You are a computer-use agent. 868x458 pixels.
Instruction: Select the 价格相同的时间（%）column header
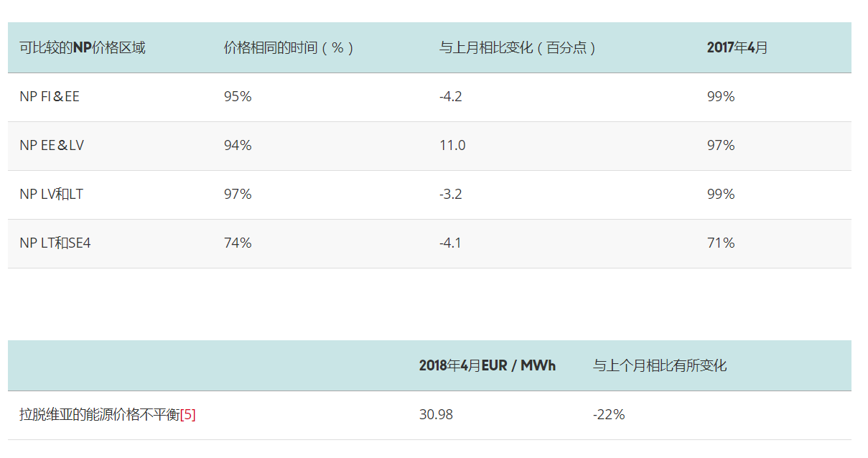(289, 48)
